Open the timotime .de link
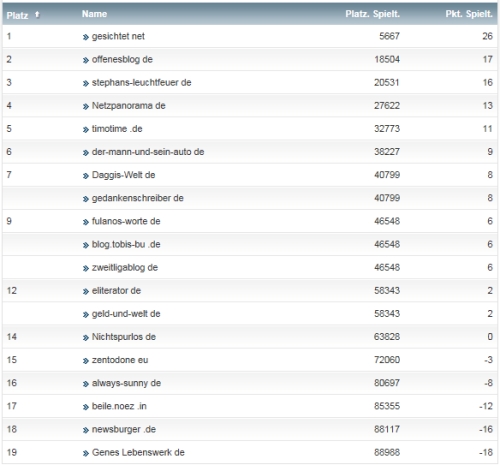Viewport: 500px width, 465px height. (x=117, y=129)
